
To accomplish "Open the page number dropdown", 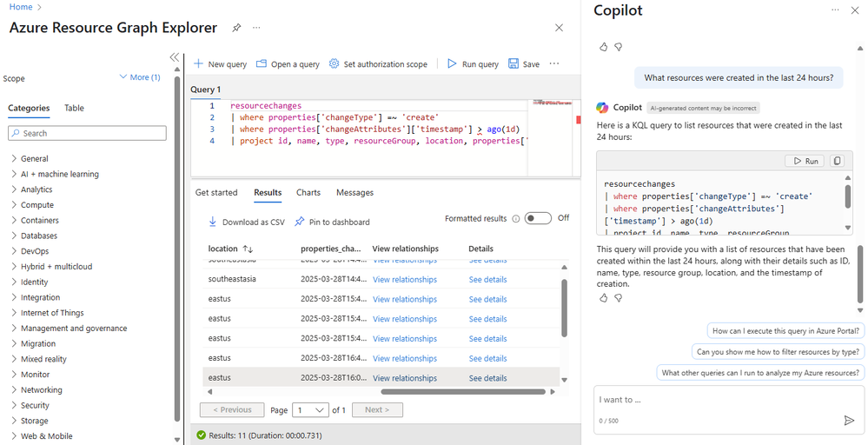I will tap(310, 410).
